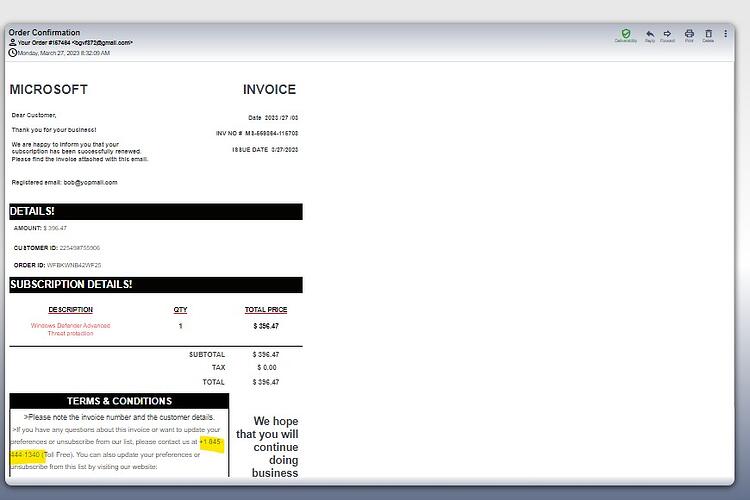Open the three-dot more options menu
This screenshot has width=750, height=500.
coord(726,33)
